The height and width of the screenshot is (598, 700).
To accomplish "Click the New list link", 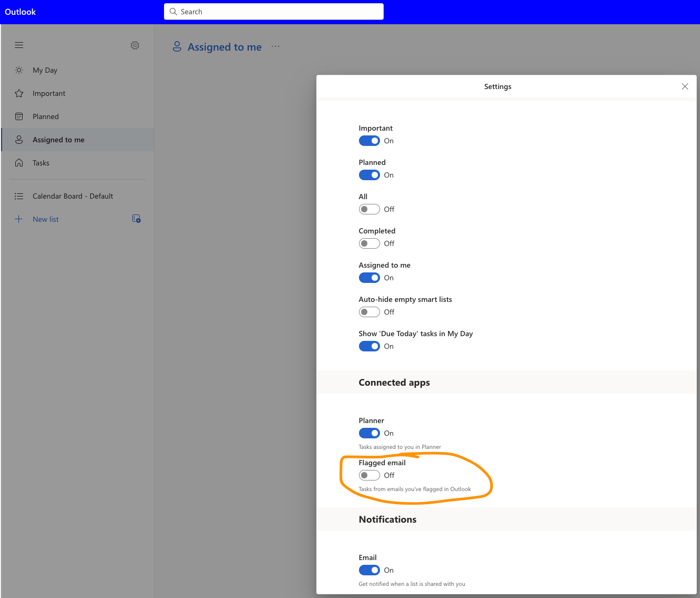I will tap(45, 219).
